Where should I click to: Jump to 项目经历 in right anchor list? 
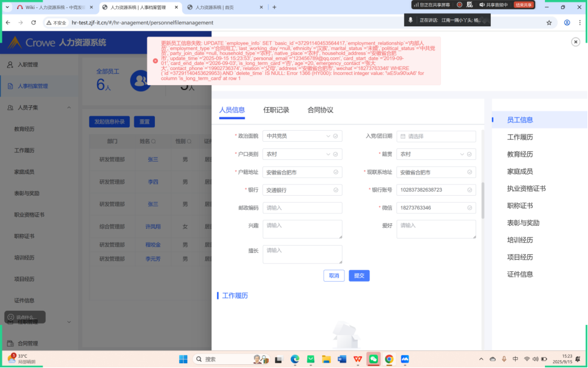coord(520,257)
